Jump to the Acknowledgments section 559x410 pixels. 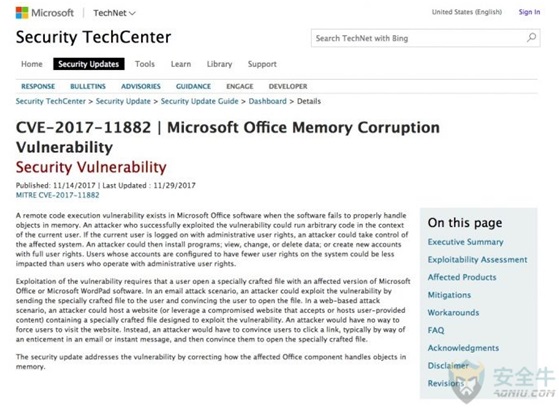pos(463,348)
